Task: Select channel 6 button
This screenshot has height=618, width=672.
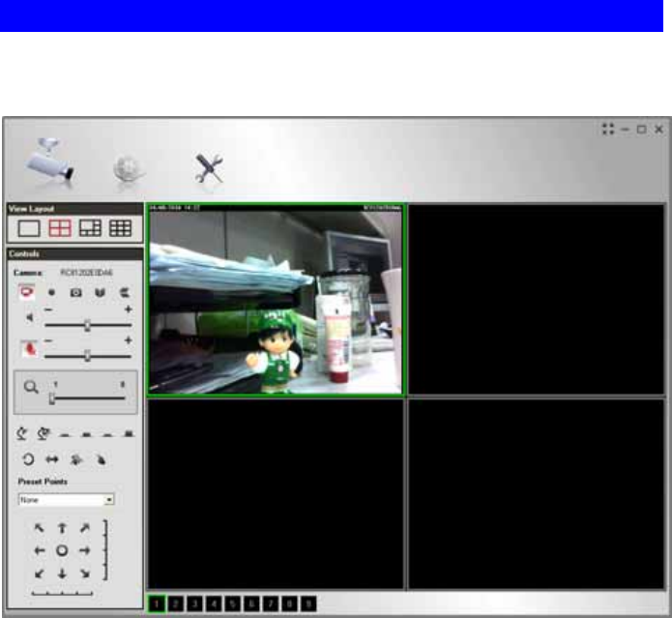Action: (251, 604)
